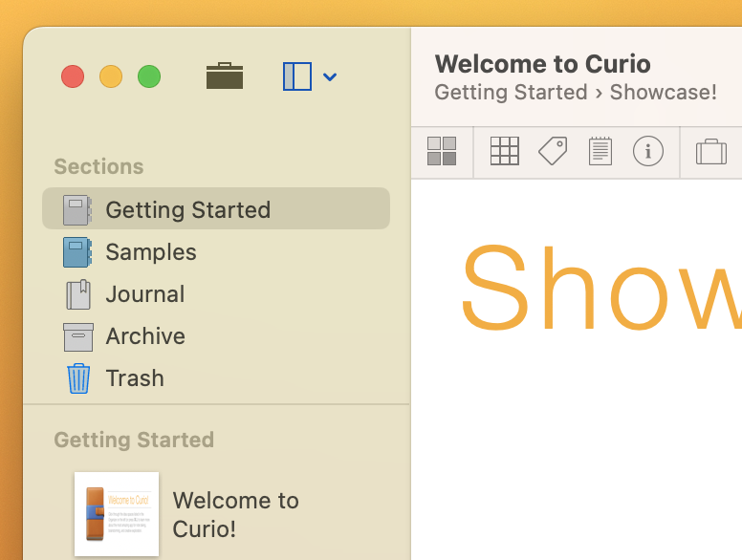Click the Welcome to Curio! idea space title
The height and width of the screenshot is (560, 742).
[235, 514]
